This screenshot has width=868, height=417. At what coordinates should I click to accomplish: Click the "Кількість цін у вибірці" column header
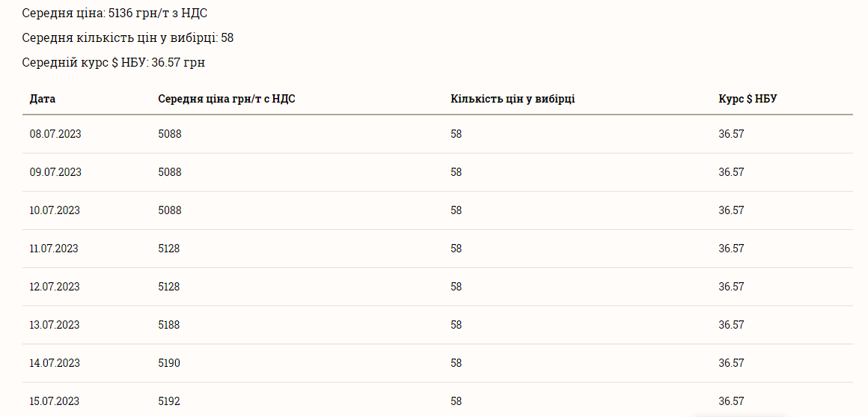[513, 99]
